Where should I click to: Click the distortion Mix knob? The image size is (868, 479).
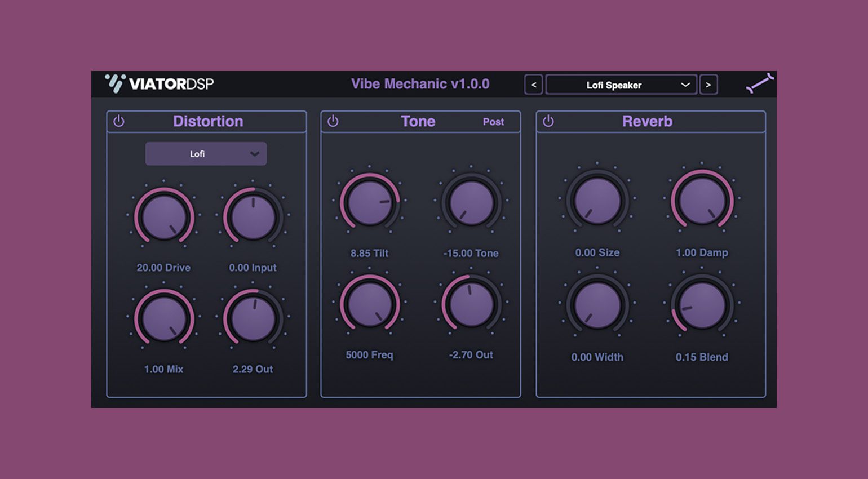pos(163,318)
